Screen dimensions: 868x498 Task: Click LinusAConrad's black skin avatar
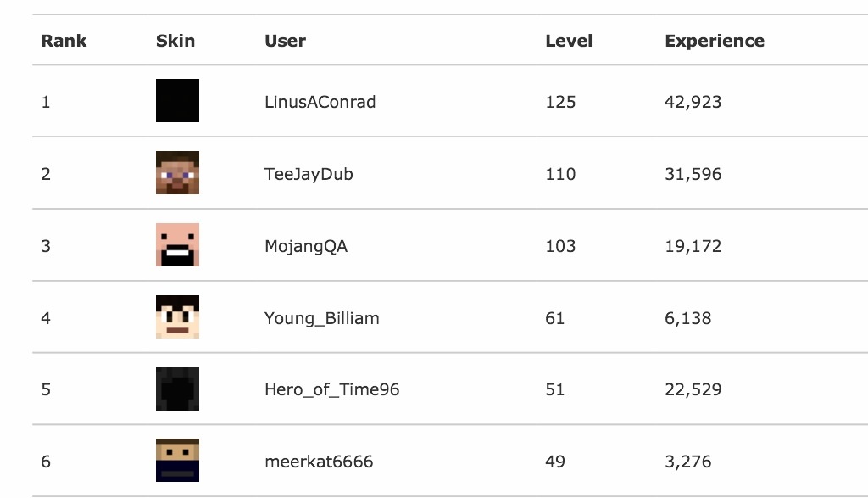(x=177, y=101)
